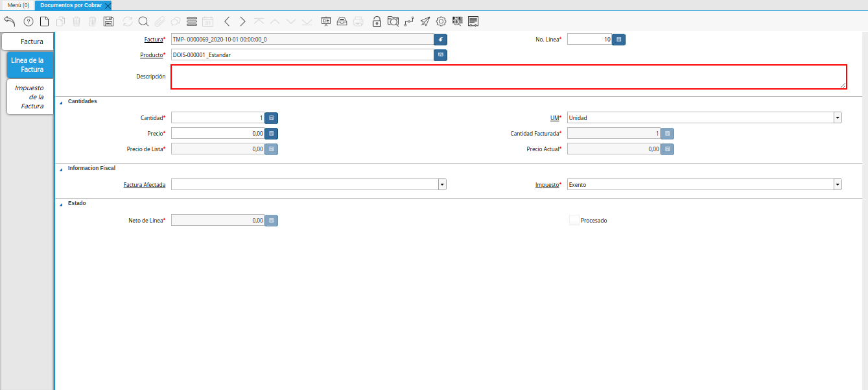Collapse the Informacion Fiscal section
The image size is (868, 390).
click(62, 169)
